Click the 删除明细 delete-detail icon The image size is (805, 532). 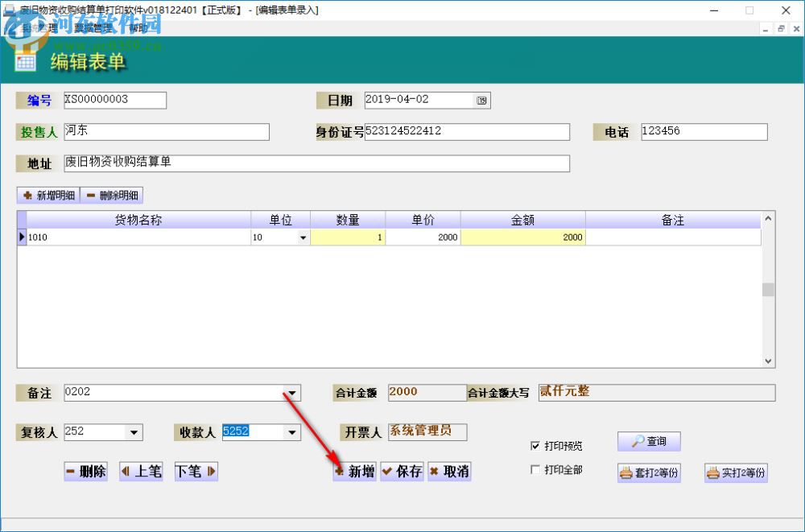(x=90, y=195)
